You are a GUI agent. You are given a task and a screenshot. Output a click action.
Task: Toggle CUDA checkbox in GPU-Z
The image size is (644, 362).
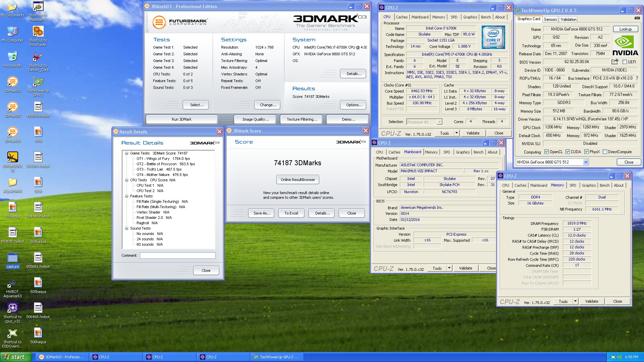(x=568, y=152)
